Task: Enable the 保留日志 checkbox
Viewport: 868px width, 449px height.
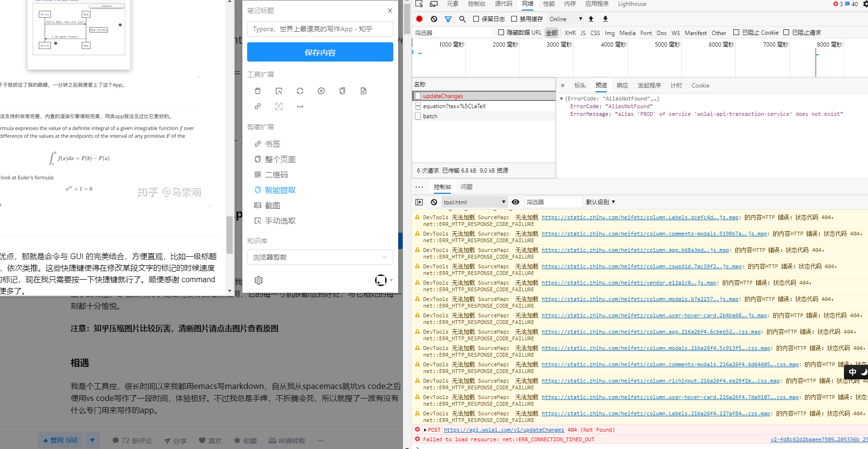Action: pos(477,19)
